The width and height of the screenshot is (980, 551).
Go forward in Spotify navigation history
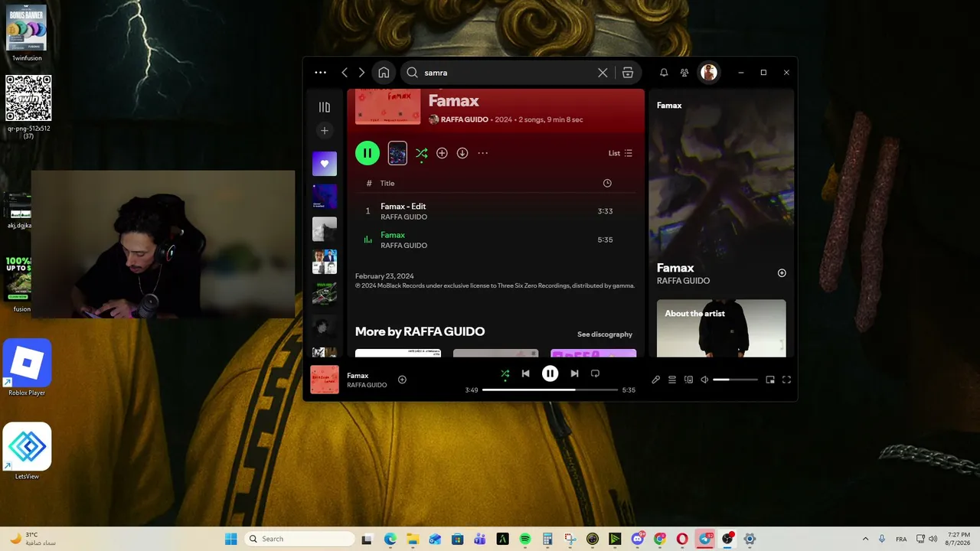coord(362,73)
